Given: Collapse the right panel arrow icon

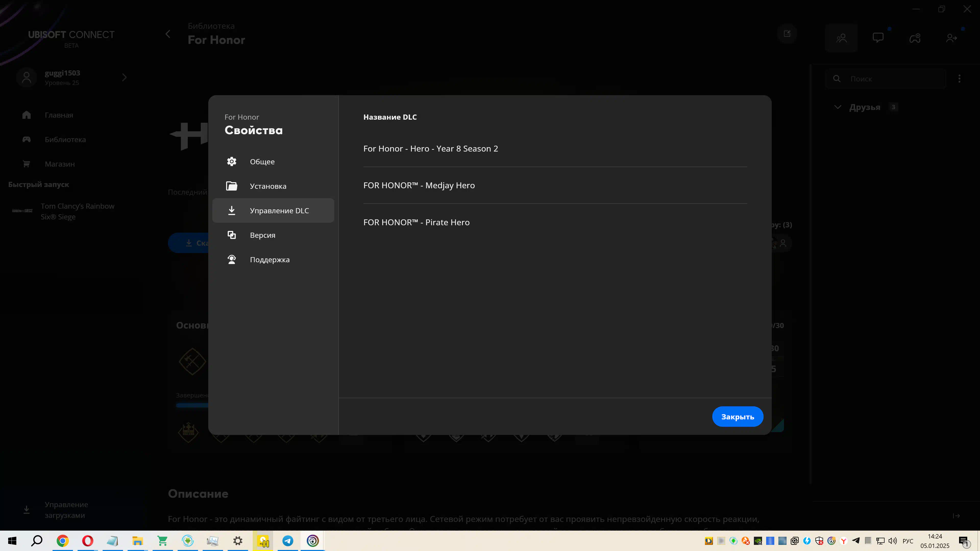Looking at the screenshot, I should [957, 516].
